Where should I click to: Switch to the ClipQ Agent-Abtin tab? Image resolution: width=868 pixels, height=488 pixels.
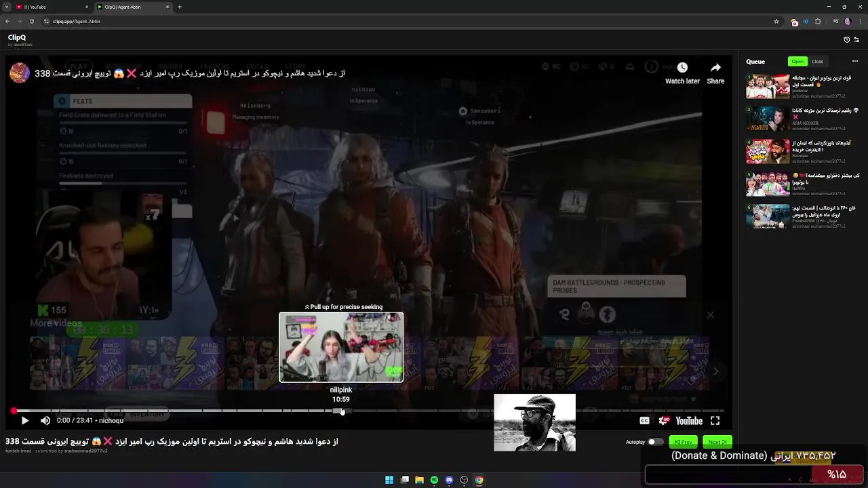[x=133, y=7]
